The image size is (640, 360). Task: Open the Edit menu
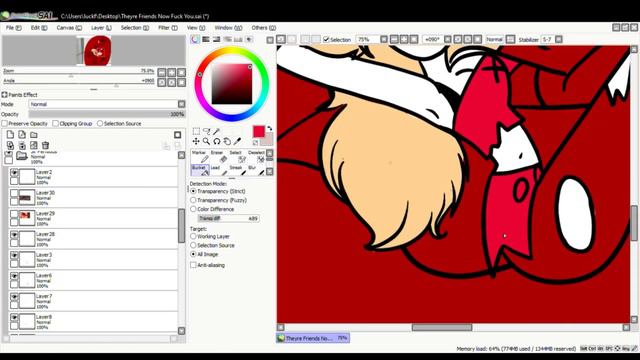39,28
